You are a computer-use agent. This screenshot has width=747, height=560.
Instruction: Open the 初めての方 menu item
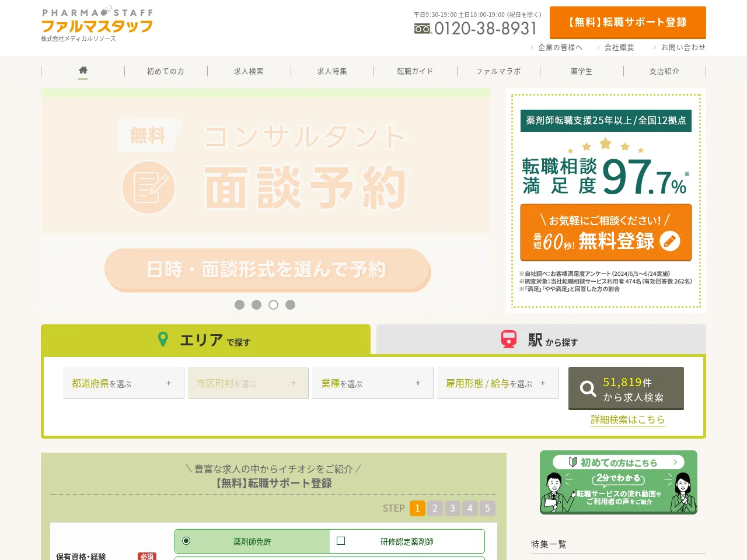(x=166, y=71)
